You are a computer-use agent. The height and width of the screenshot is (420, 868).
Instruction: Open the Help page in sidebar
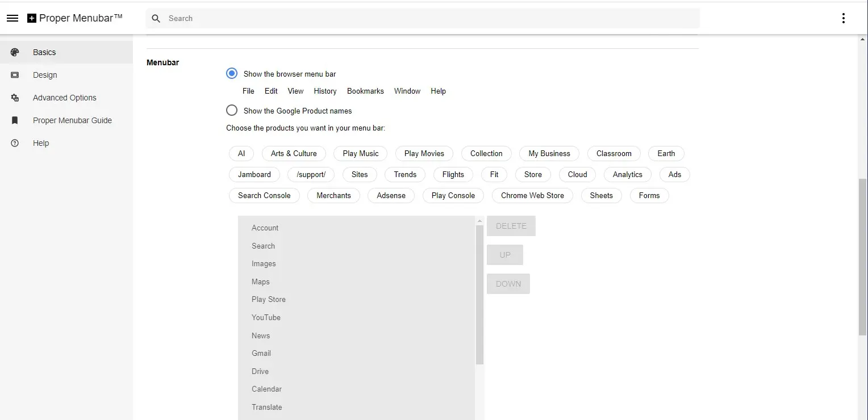pyautogui.click(x=66, y=143)
